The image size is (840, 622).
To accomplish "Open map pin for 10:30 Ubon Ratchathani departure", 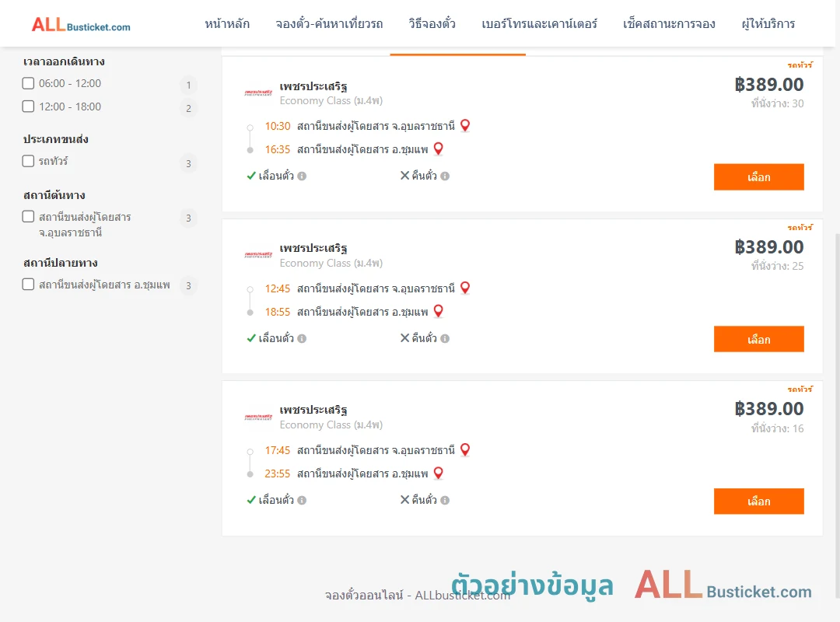I will [465, 125].
